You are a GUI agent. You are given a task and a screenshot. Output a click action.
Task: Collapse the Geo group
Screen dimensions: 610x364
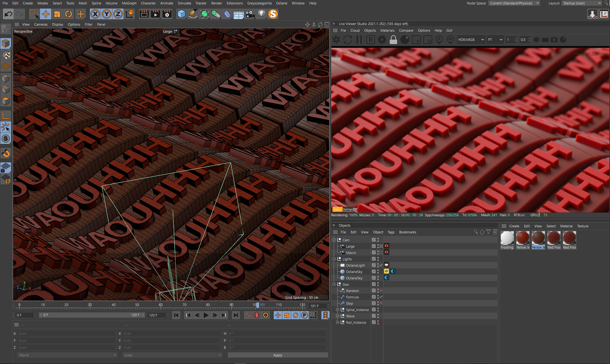coord(334,284)
